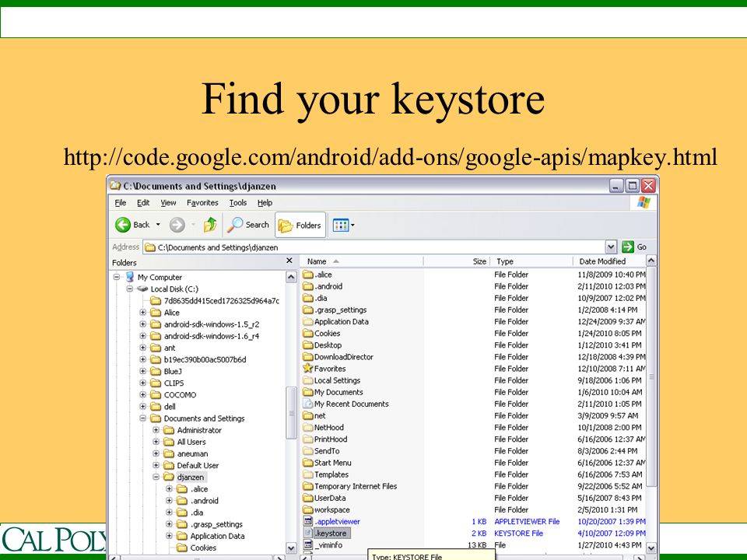Expand the ant folder node
The width and height of the screenshot is (747, 560).
point(142,348)
